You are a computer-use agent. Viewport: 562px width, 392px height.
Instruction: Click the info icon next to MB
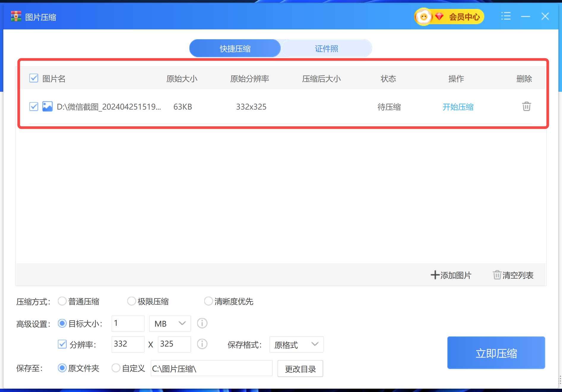point(202,323)
